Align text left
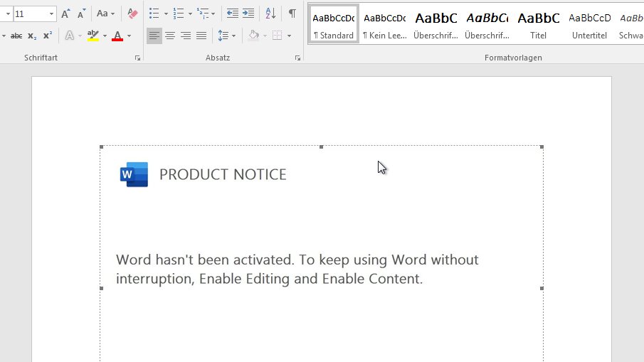644x362 pixels. 154,36
